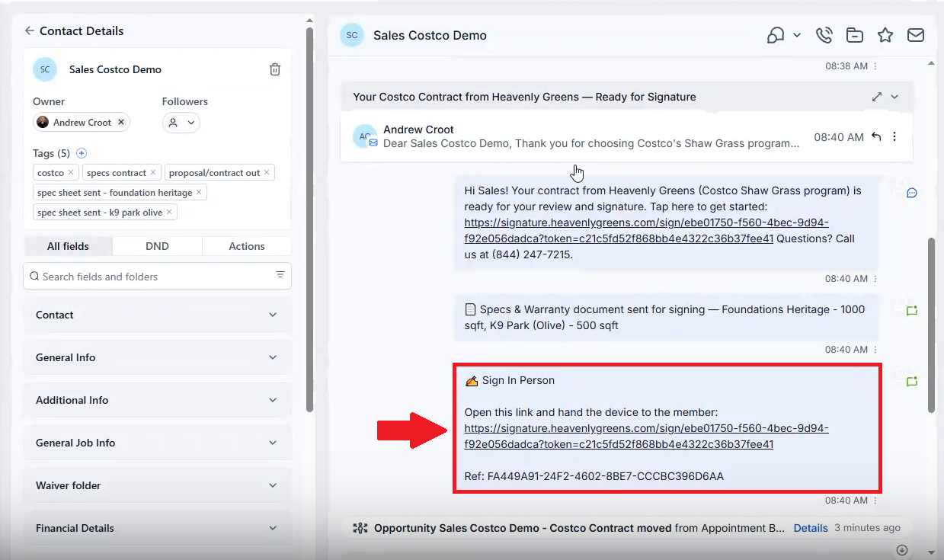Viewport: 944px width, 560px height.
Task: Expand the Contact section
Action: (x=157, y=315)
